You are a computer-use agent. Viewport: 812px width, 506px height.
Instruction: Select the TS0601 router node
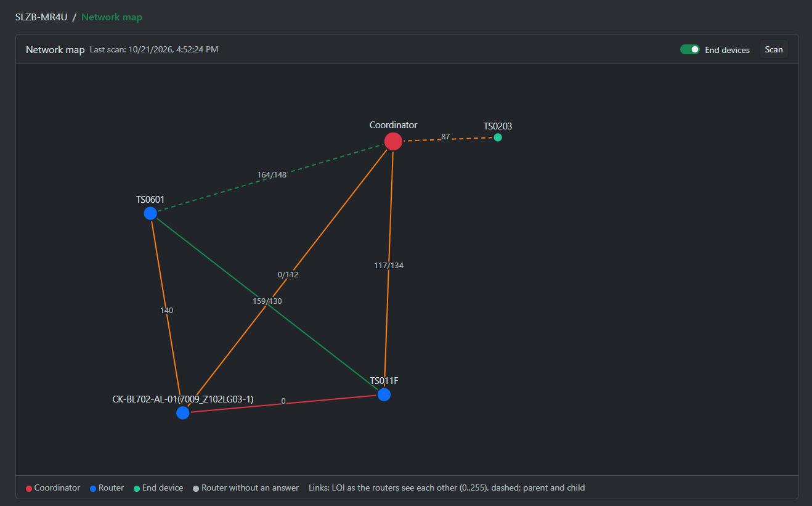150,213
